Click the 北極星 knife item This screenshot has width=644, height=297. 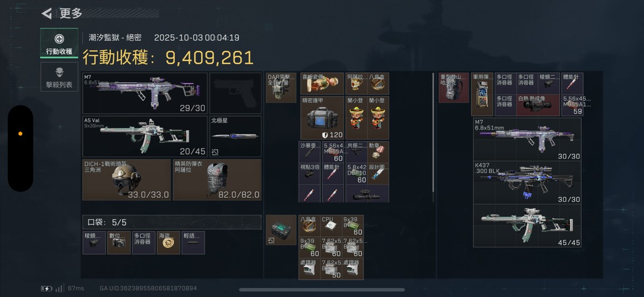pyautogui.click(x=235, y=136)
